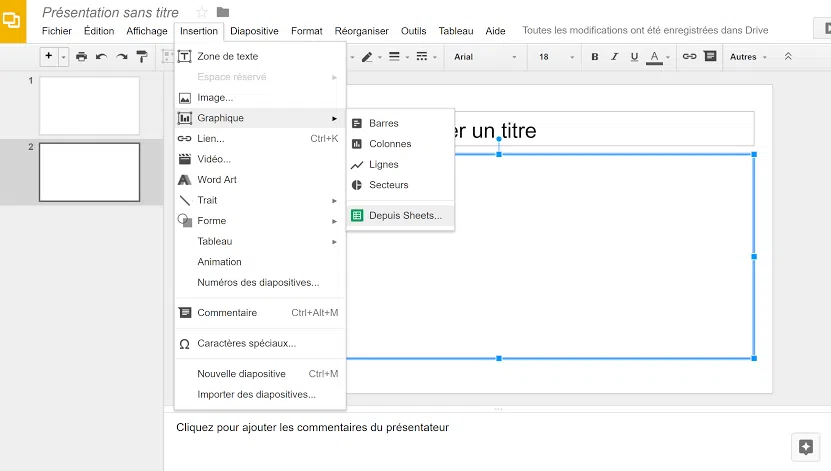Toggle bold formatting
831x471 pixels.
tap(595, 57)
